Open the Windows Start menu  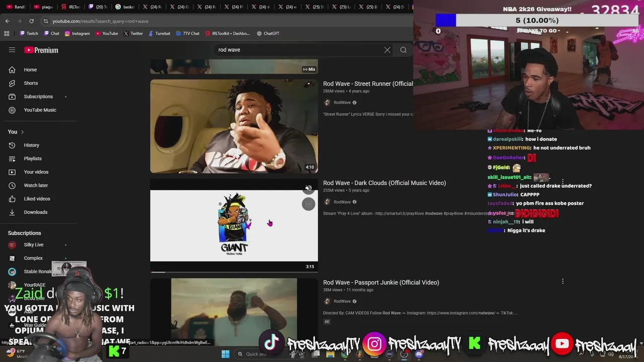pyautogui.click(x=225, y=354)
